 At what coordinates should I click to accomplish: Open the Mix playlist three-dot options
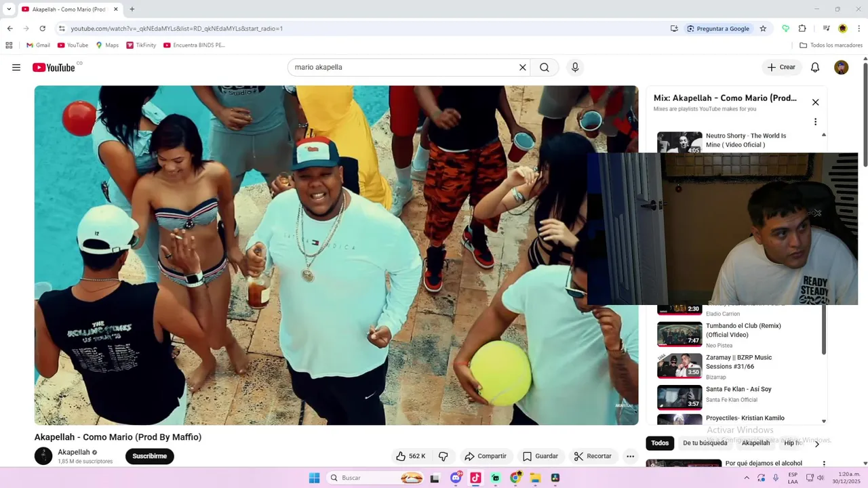[x=815, y=122]
